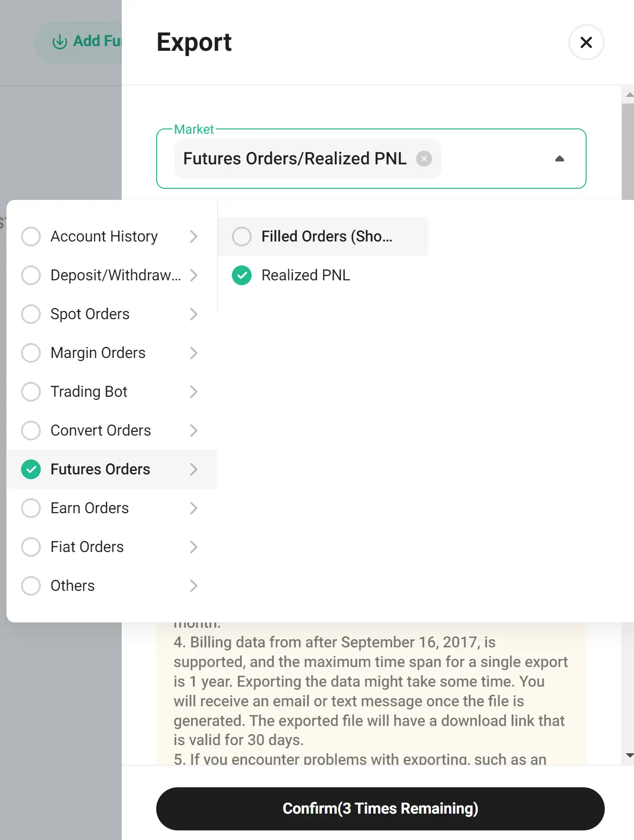This screenshot has width=634, height=840.
Task: Click the Others chevron icon
Action: tap(194, 586)
